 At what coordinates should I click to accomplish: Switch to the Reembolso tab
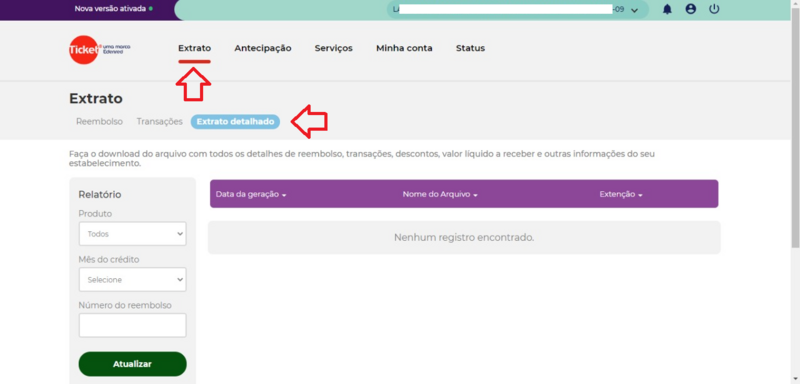[99, 122]
